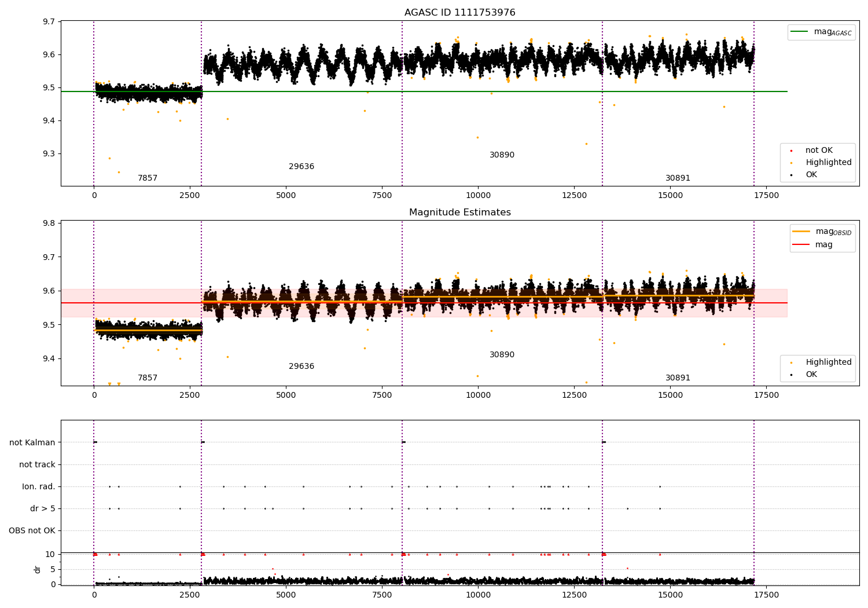The width and height of the screenshot is (868, 608).
Task: Click the 'dr > 5' row label
Action: pyautogui.click(x=43, y=509)
